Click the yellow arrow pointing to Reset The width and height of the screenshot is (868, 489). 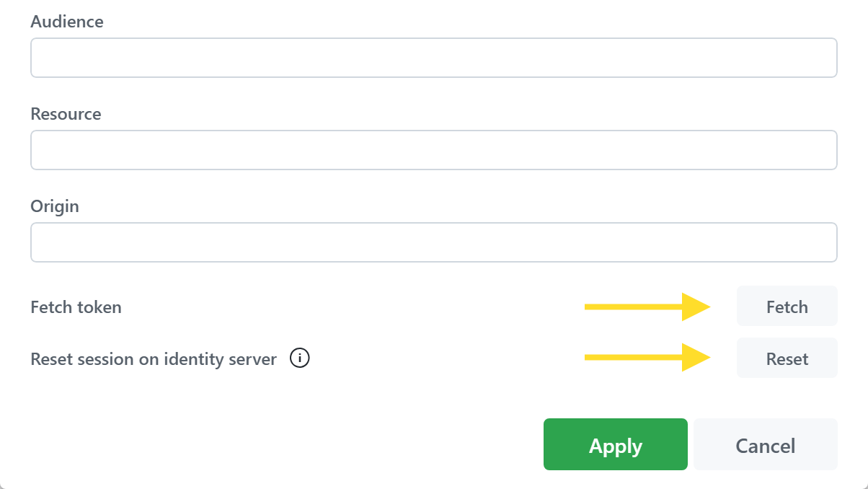pos(647,357)
